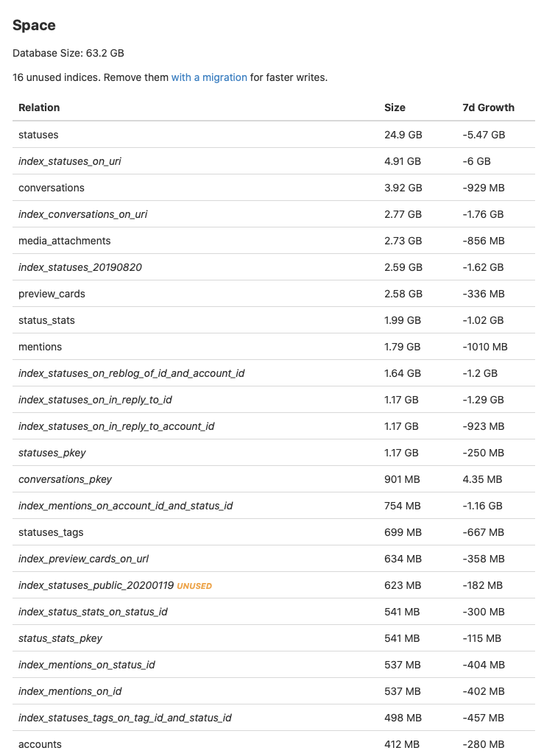The image size is (544, 756).
Task: Click the UNUSED badge on index_statuses_public_20200119
Action: point(194,585)
